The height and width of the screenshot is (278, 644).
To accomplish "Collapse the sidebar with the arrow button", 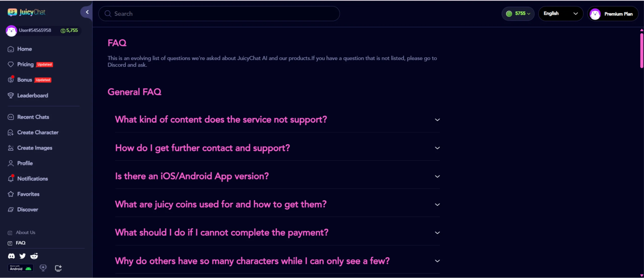I will pyautogui.click(x=87, y=12).
